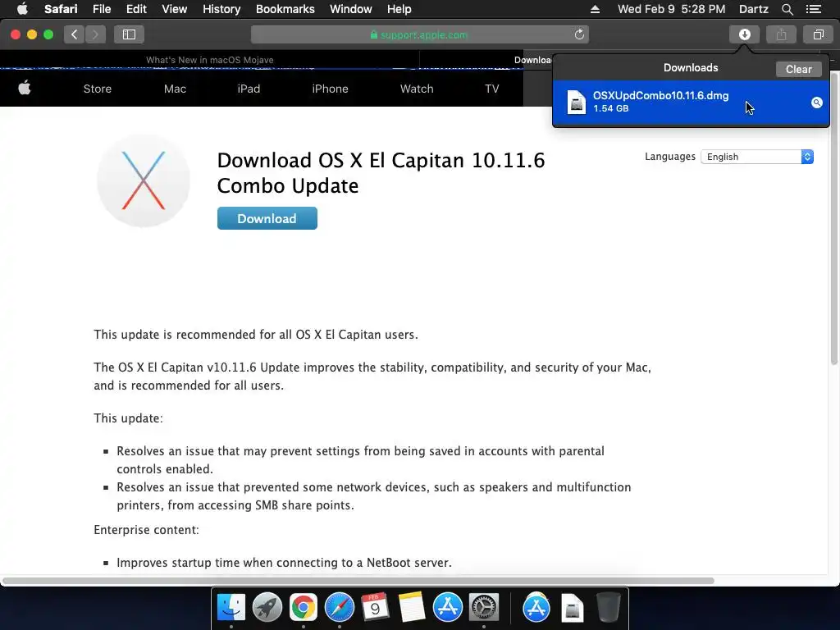Click the Share toolbar icon
Viewport: 840px width, 630px height.
(781, 34)
